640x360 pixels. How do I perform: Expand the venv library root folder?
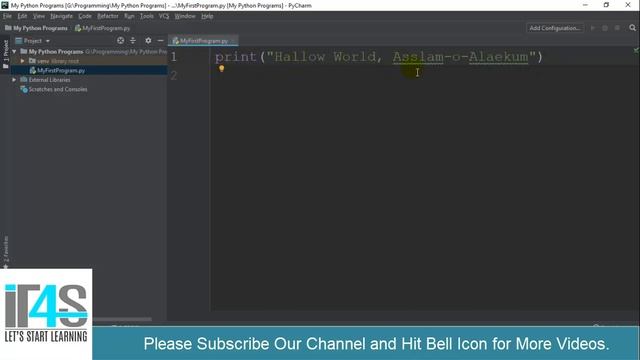coord(23,61)
